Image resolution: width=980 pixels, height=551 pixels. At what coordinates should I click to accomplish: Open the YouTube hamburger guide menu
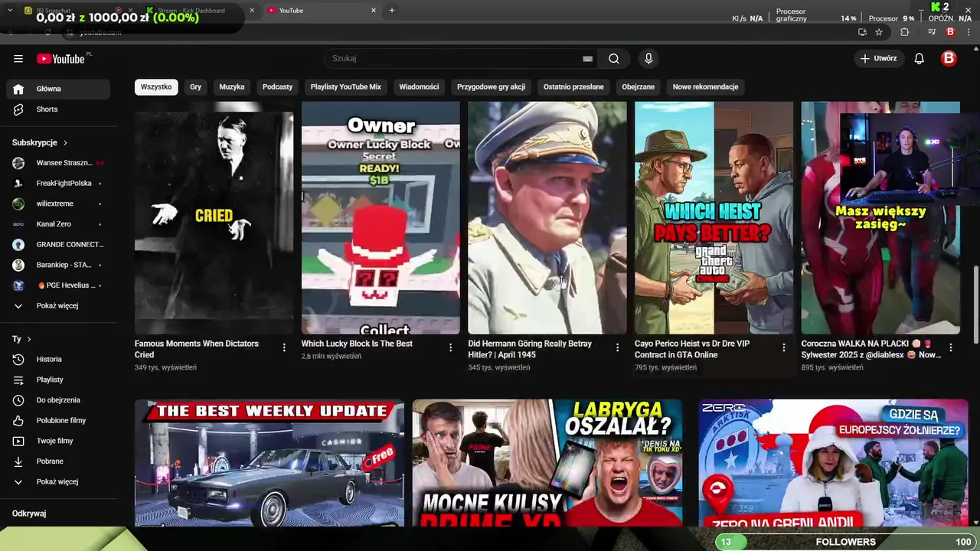pos(18,59)
